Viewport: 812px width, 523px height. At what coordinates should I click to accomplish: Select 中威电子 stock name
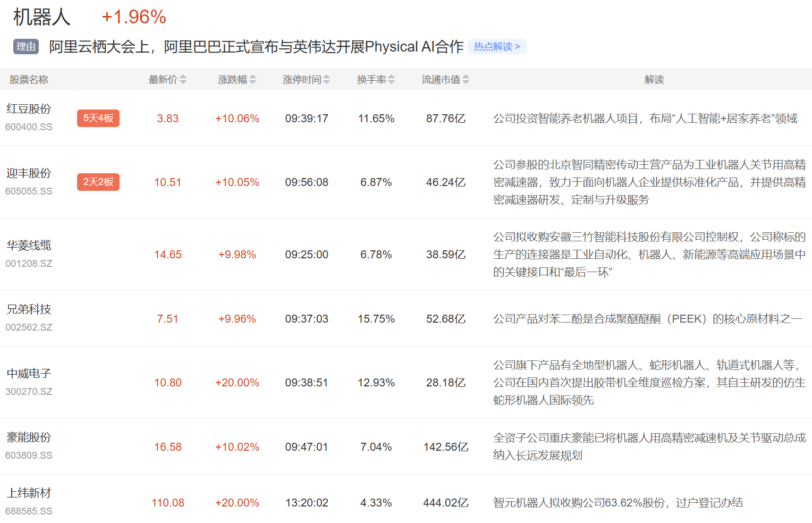[29, 374]
